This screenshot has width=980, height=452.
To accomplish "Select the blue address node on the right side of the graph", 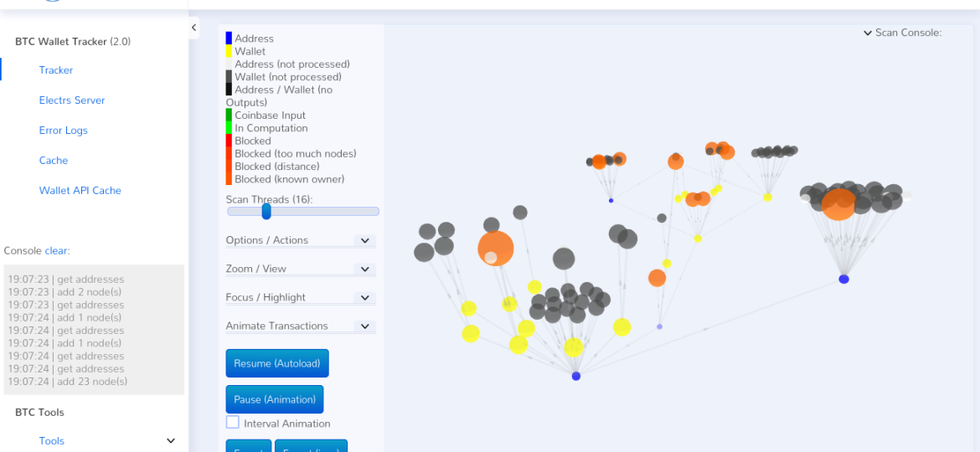I will [x=843, y=279].
